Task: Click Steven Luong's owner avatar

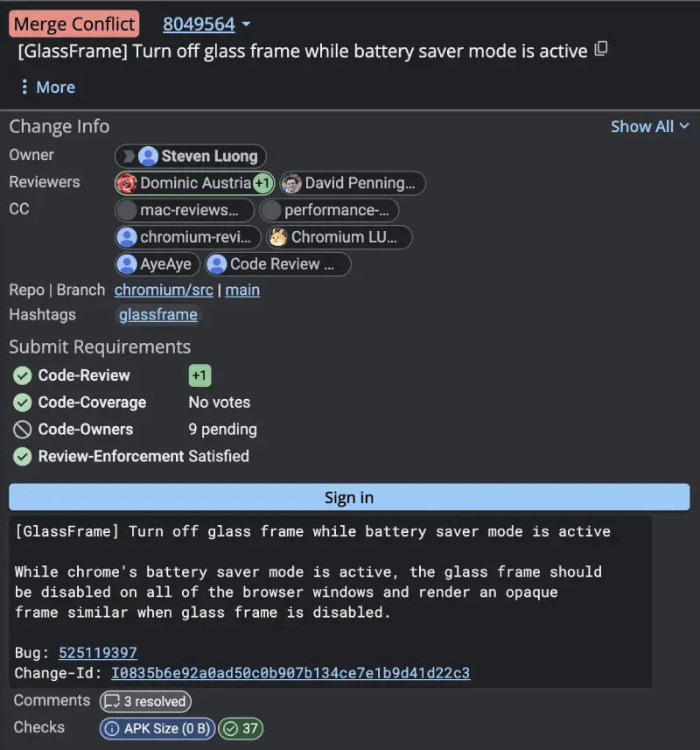Action: [148, 156]
